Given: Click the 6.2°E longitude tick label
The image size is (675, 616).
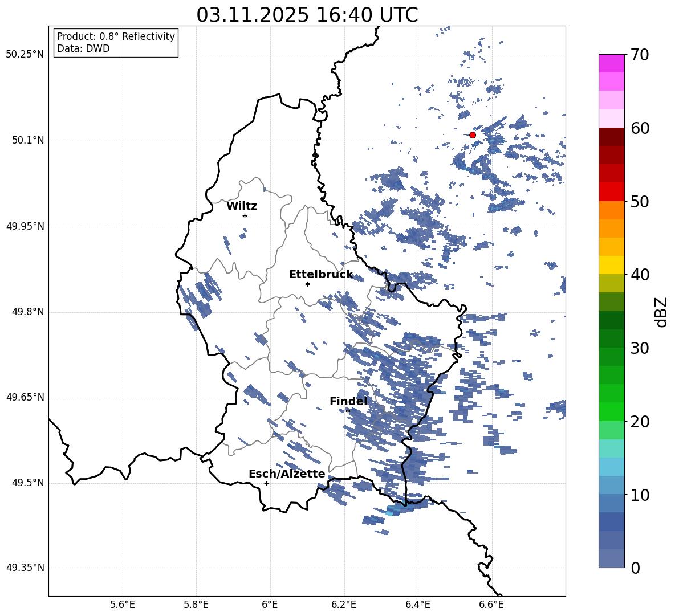Looking at the screenshot, I should (344, 605).
